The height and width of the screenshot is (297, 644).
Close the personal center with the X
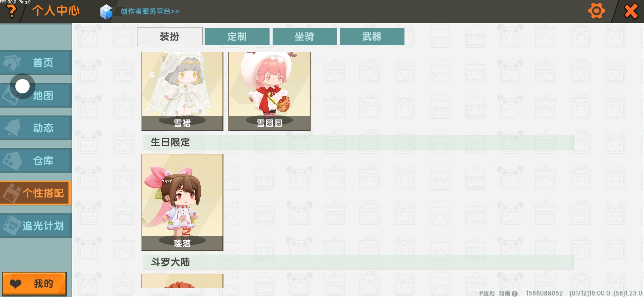coord(631,11)
